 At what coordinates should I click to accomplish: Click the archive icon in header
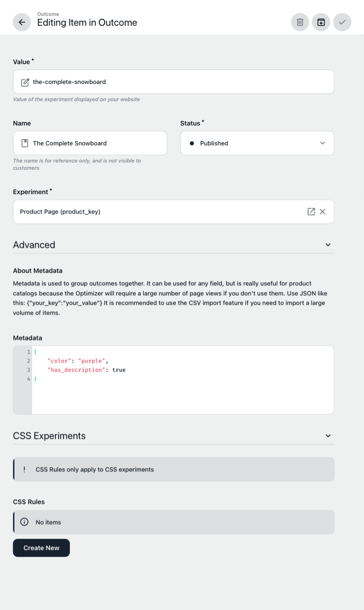pos(321,22)
